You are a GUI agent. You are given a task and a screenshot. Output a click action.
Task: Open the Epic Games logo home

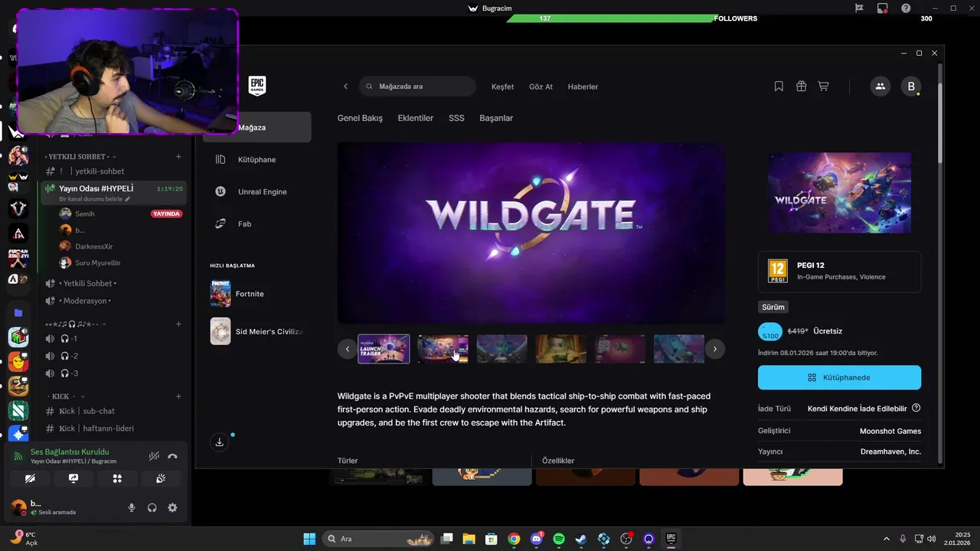coord(256,86)
